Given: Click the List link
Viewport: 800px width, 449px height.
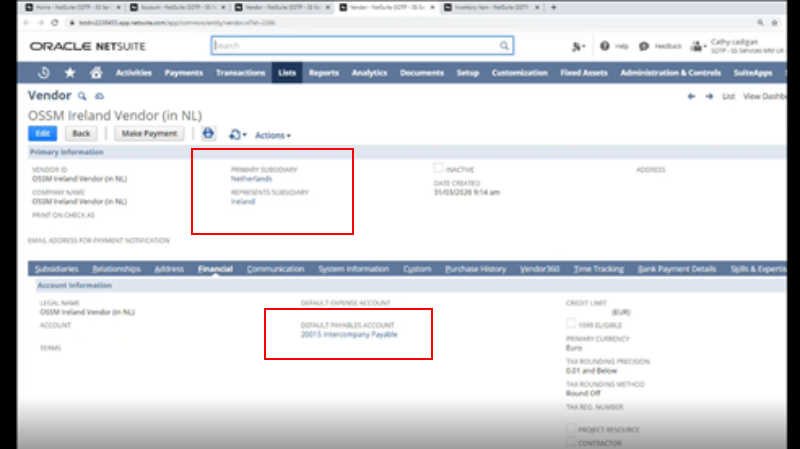Looking at the screenshot, I should 729,96.
